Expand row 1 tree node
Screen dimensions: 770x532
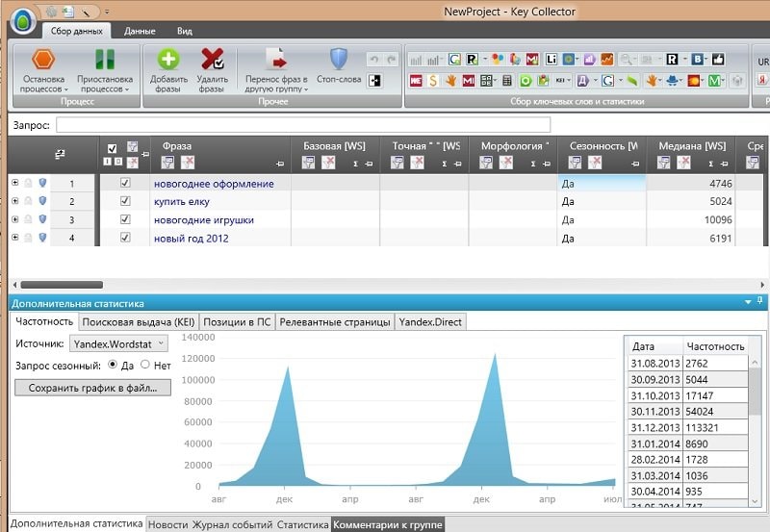point(14,183)
